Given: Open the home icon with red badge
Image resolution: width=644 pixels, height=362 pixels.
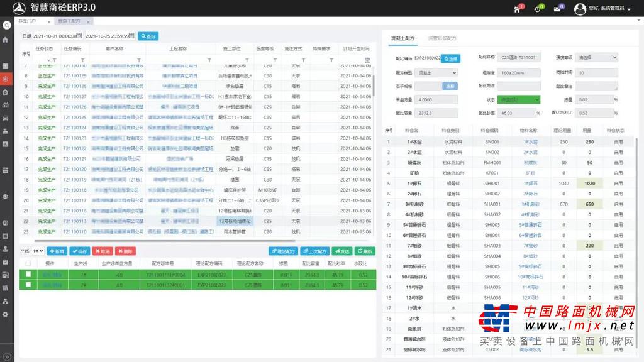Looking at the screenshot, I should coord(517,9).
